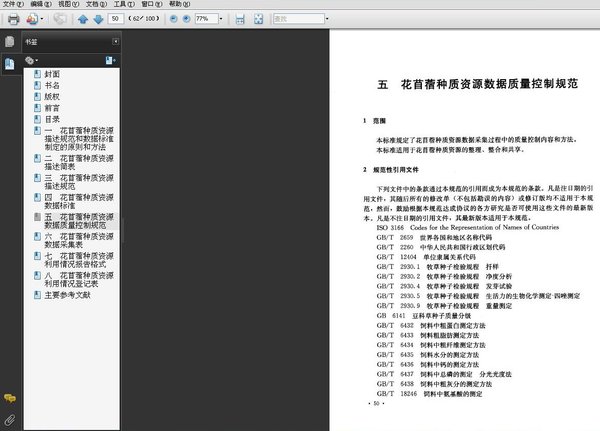Click the greyed email/share toolbar icon
The width and height of the screenshot is (600, 431).
click(60, 19)
